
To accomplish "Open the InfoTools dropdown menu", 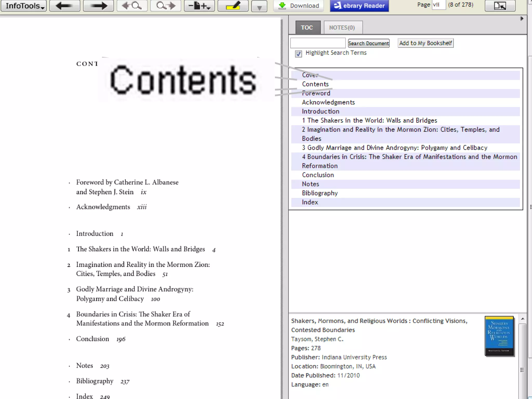I will [24, 6].
